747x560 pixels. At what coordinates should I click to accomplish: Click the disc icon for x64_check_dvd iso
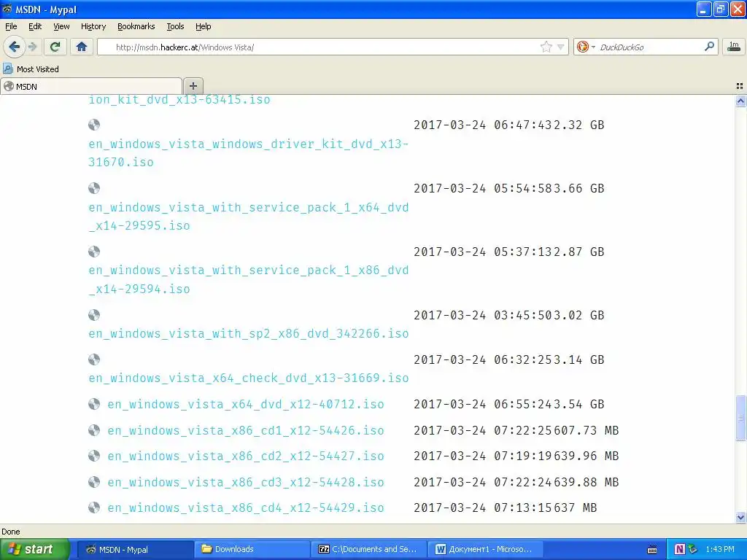94,359
